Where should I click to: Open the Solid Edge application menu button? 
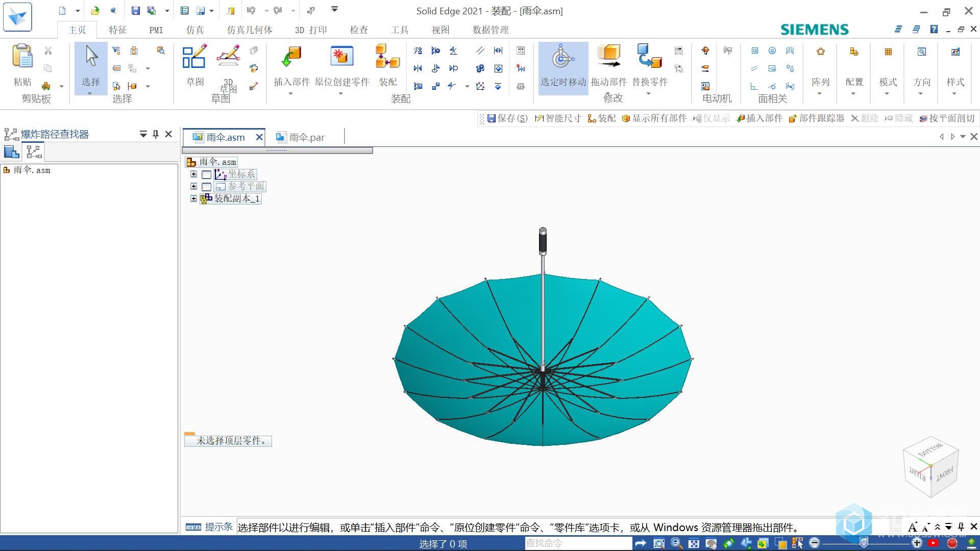point(17,16)
